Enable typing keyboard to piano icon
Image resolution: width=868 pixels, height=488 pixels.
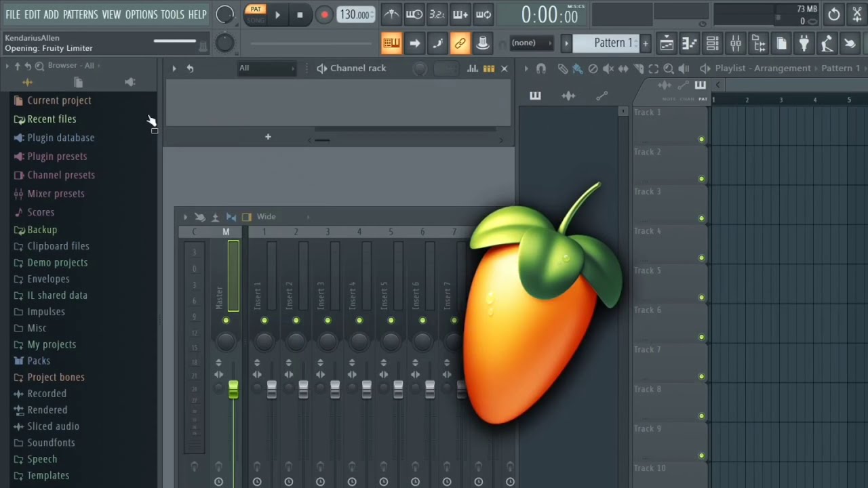coord(391,43)
